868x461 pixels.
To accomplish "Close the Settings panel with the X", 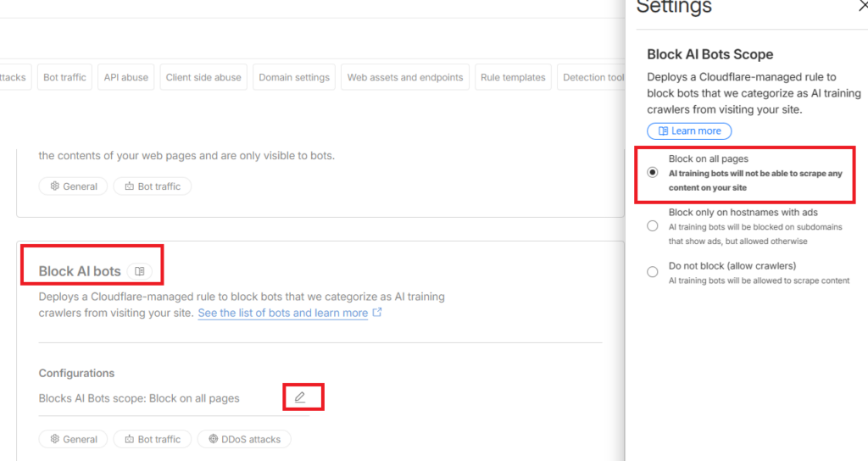I will coord(862,6).
